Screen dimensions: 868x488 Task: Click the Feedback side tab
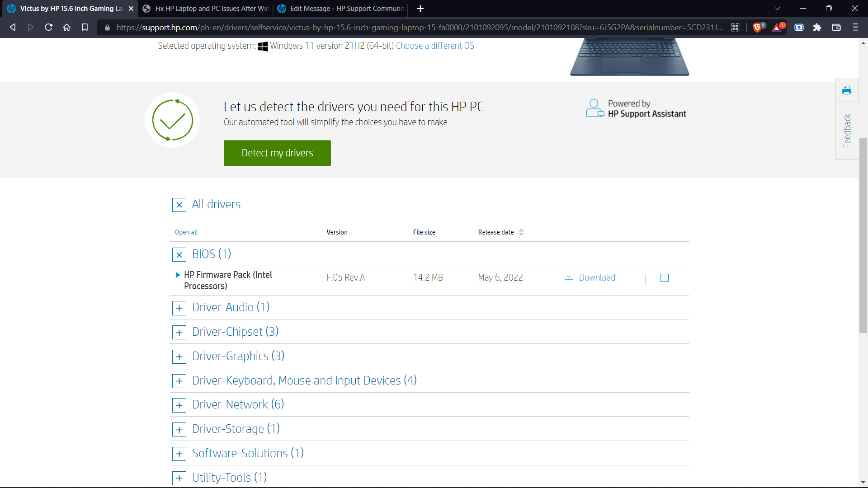pyautogui.click(x=847, y=131)
